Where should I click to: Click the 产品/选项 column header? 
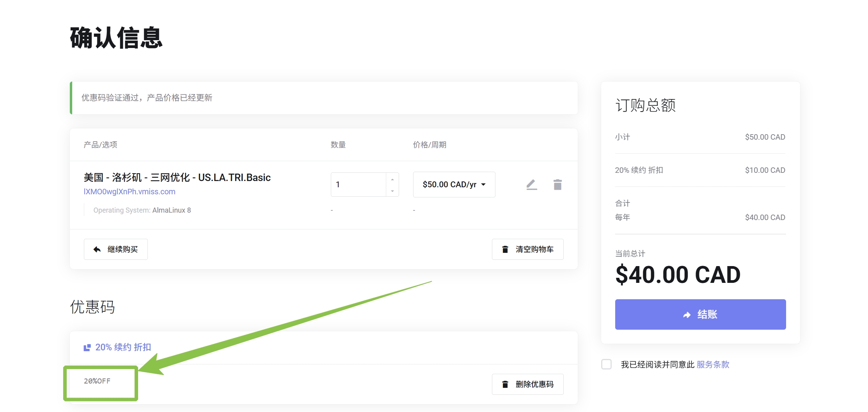tap(100, 145)
